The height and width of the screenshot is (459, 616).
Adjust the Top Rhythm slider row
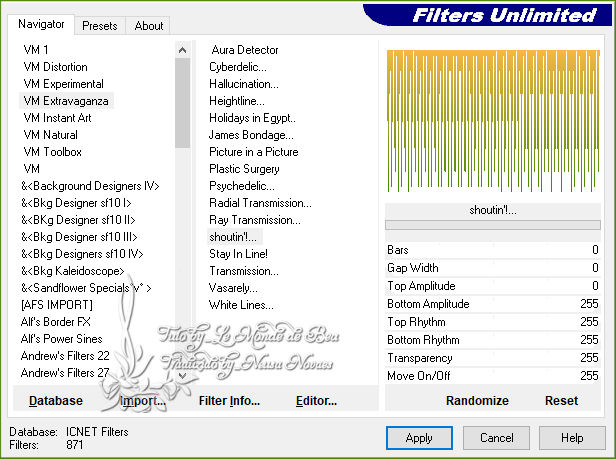point(493,322)
